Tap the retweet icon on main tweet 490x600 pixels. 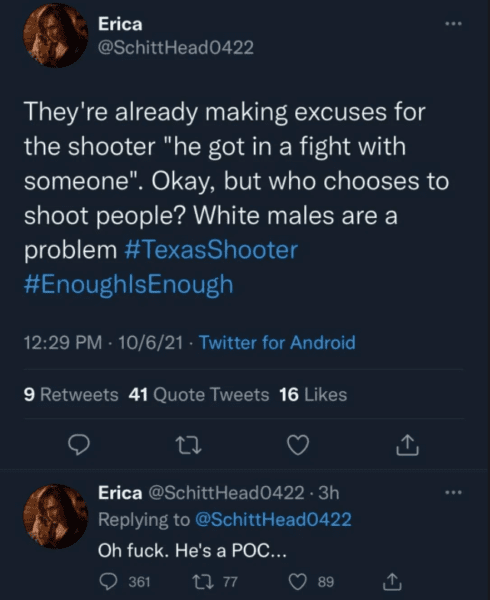point(190,445)
